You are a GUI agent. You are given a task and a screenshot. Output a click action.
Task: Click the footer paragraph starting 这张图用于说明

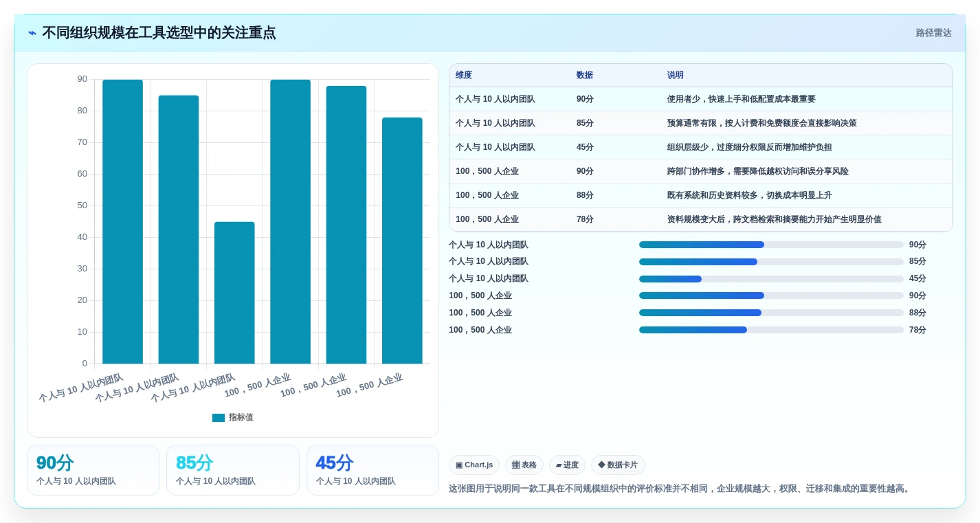pyautogui.click(x=680, y=489)
